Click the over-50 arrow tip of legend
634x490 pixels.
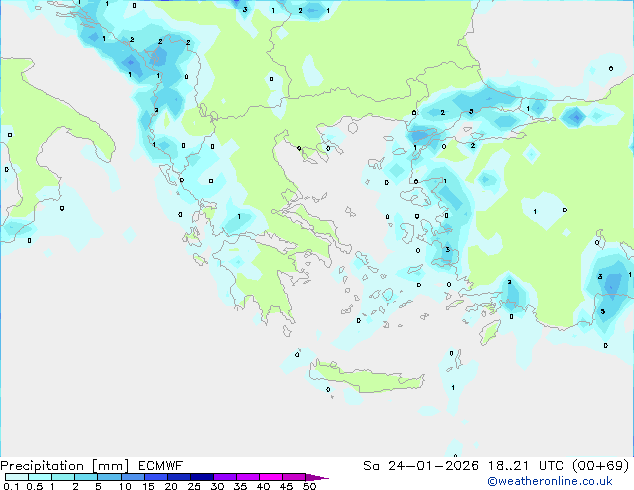pyautogui.click(x=317, y=478)
